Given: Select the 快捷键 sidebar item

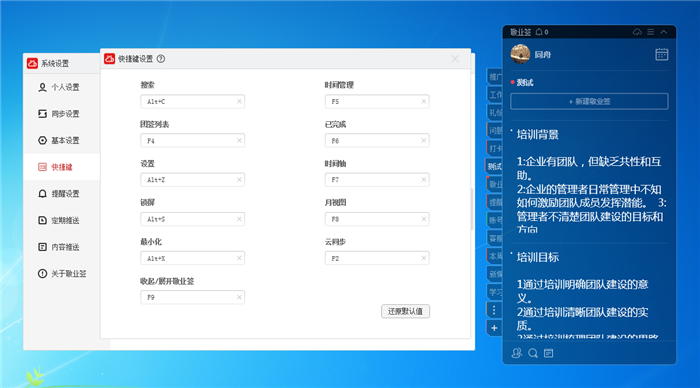Looking at the screenshot, I should coord(62,167).
